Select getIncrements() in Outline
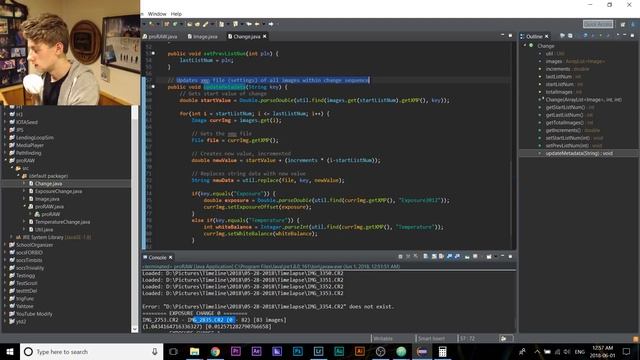Screen dimensions: 640x360 click(573, 130)
